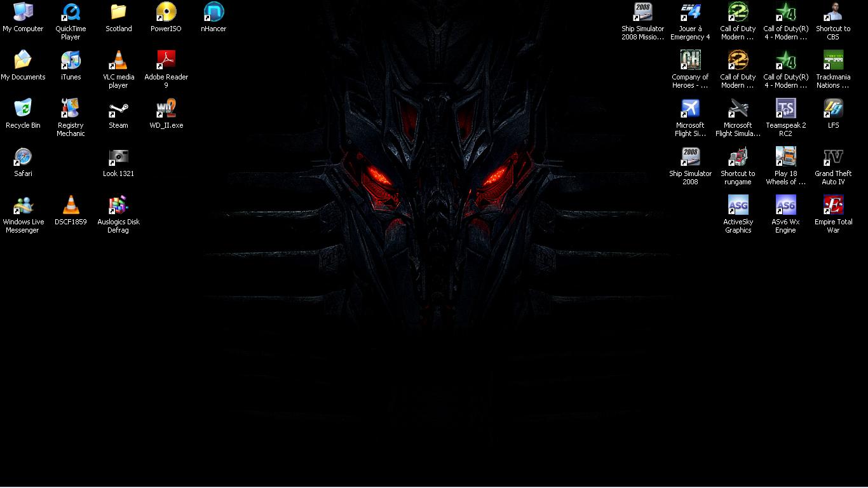Image resolution: width=868 pixels, height=488 pixels.
Task: Select the Scotland folder
Action: 118,12
